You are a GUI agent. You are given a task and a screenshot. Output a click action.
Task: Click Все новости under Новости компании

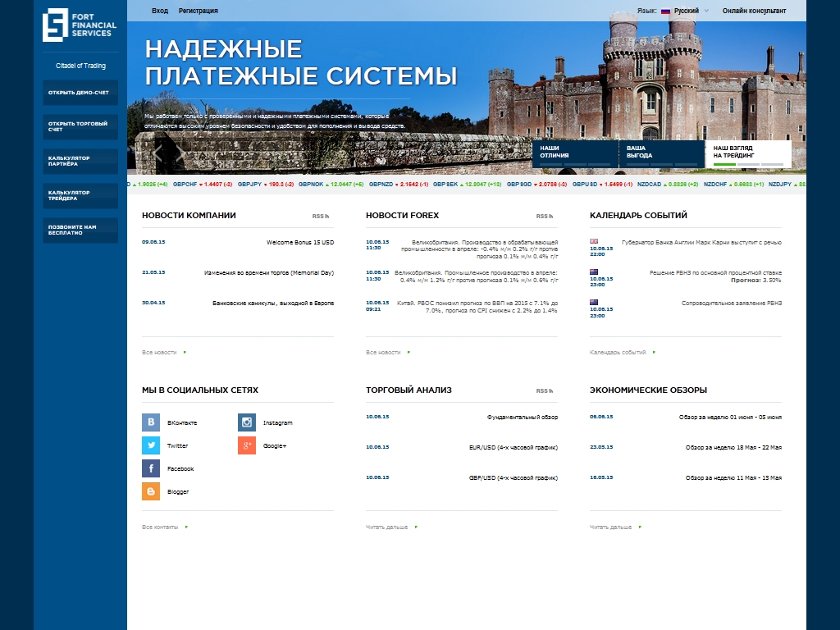click(x=160, y=352)
